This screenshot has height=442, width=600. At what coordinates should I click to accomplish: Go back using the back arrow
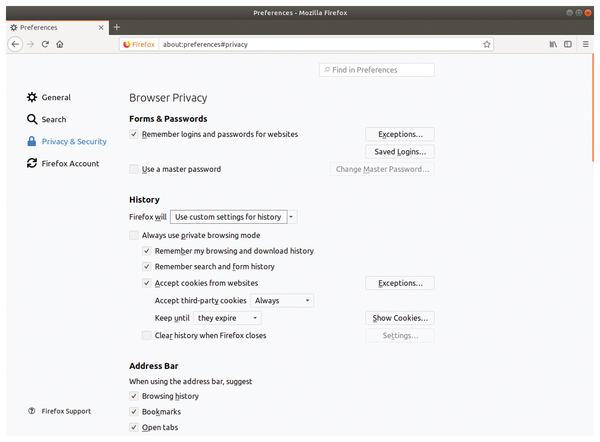[15, 44]
